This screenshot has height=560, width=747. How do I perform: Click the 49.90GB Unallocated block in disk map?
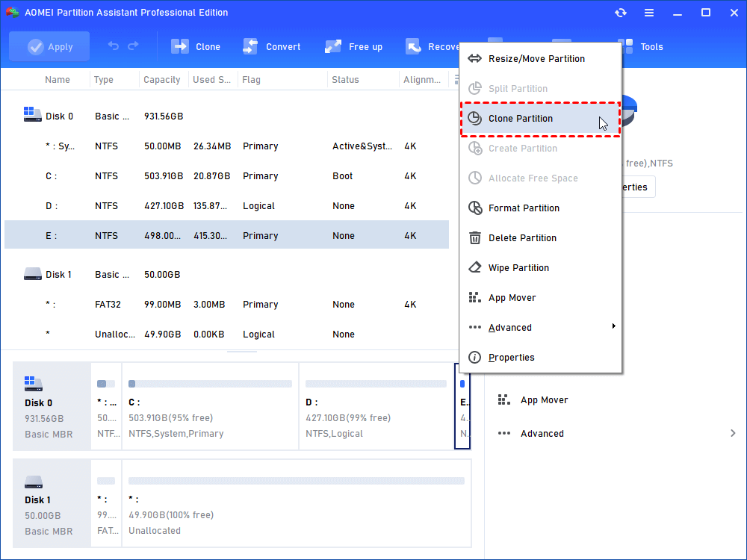pos(297,503)
